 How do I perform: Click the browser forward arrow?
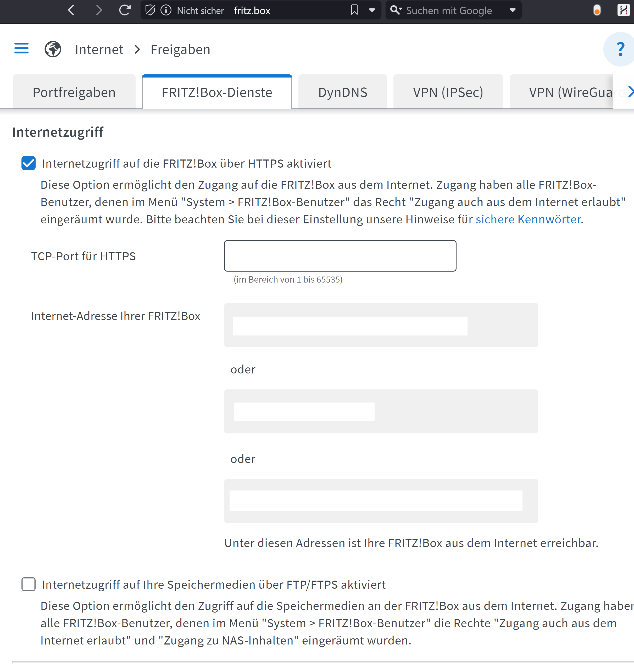point(98,10)
